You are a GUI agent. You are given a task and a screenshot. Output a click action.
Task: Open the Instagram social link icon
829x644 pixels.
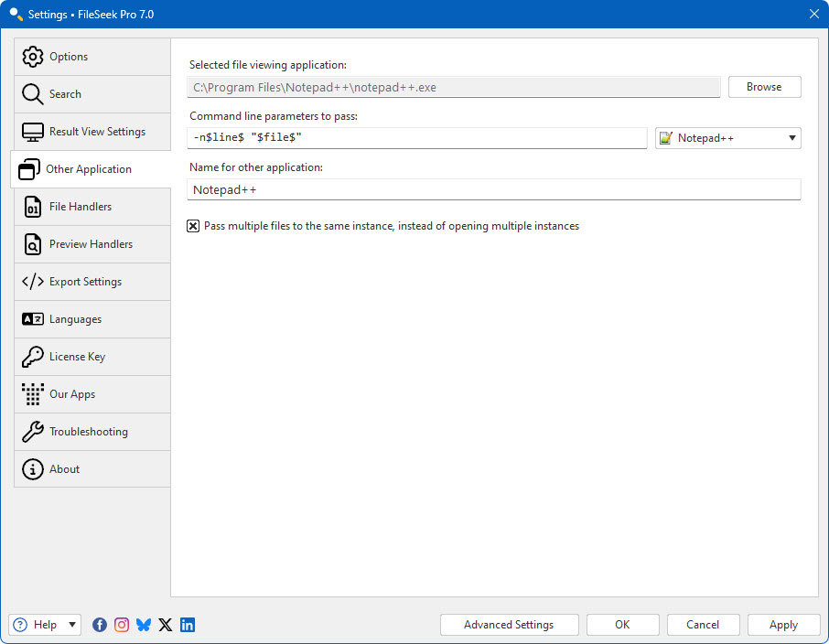tap(122, 625)
